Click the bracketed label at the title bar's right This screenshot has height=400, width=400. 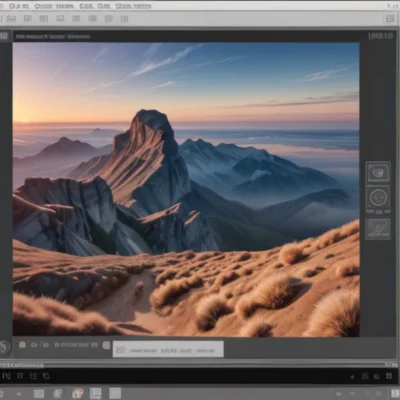point(381,36)
